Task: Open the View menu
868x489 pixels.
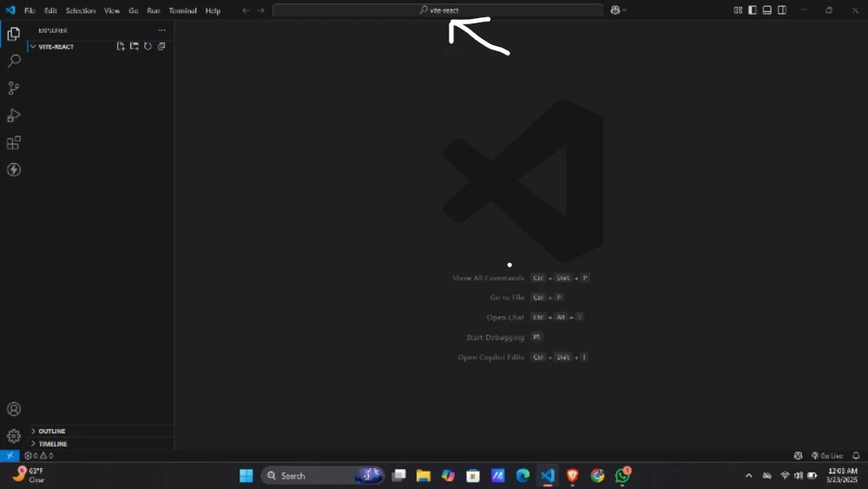Action: coord(112,10)
